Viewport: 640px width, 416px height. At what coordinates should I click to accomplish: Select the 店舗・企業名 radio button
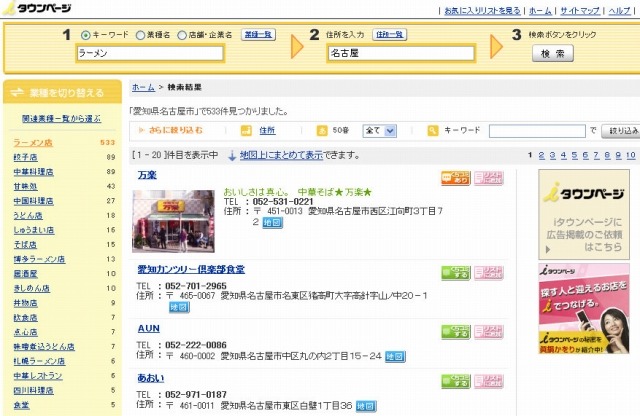point(182,35)
